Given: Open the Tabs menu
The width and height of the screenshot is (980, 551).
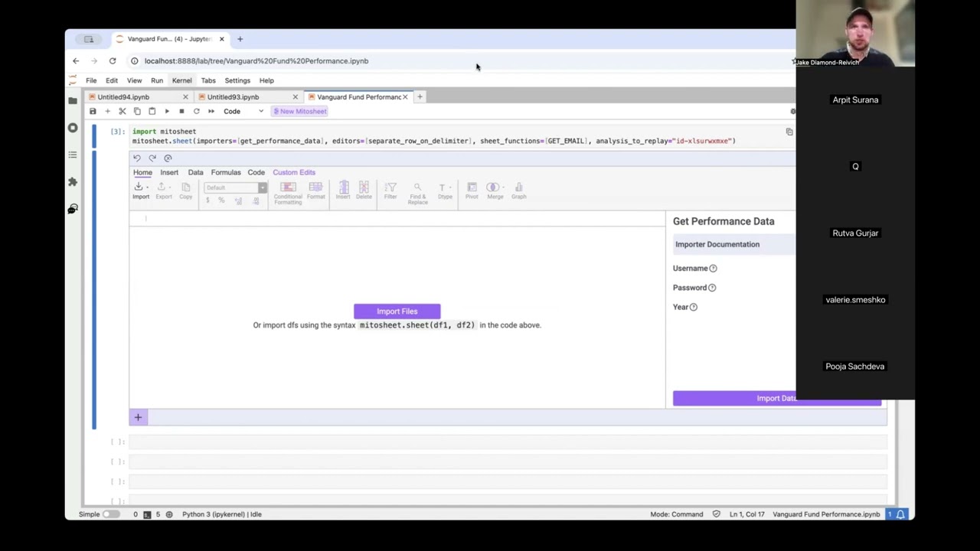Looking at the screenshot, I should [x=208, y=80].
